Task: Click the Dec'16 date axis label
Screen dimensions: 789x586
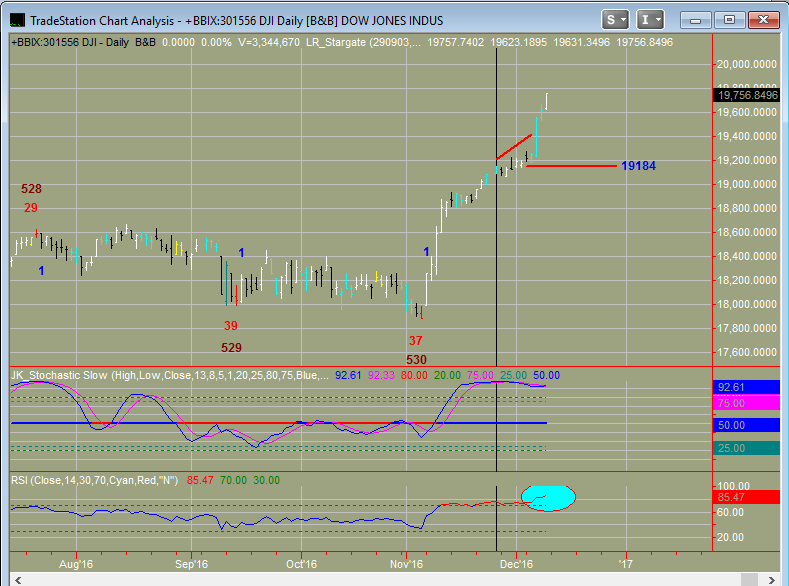Action: tap(516, 564)
